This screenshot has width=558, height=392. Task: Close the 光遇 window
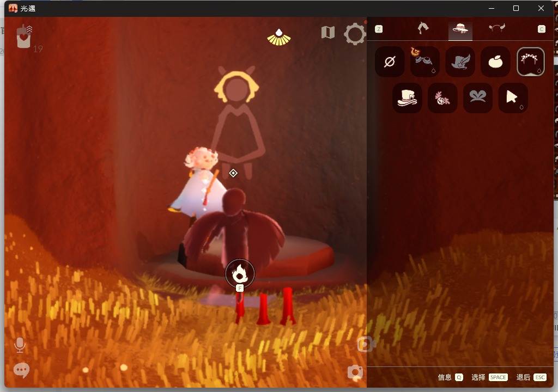click(541, 8)
